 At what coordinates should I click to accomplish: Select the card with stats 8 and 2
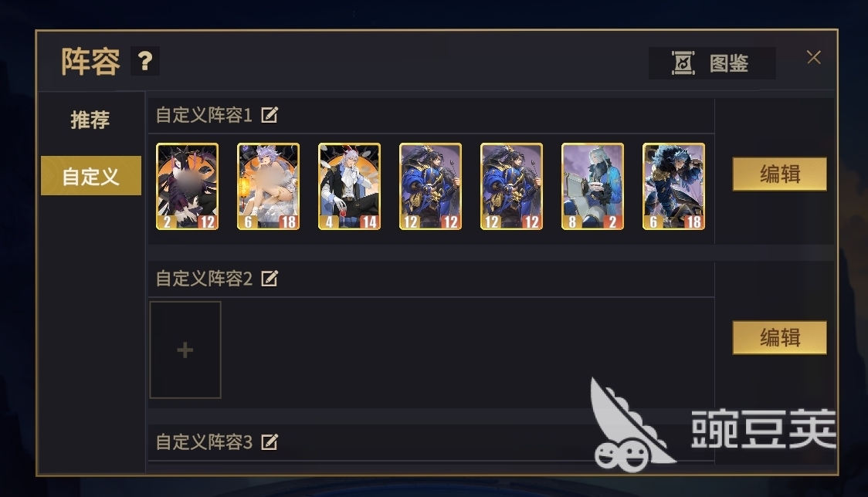[592, 187]
